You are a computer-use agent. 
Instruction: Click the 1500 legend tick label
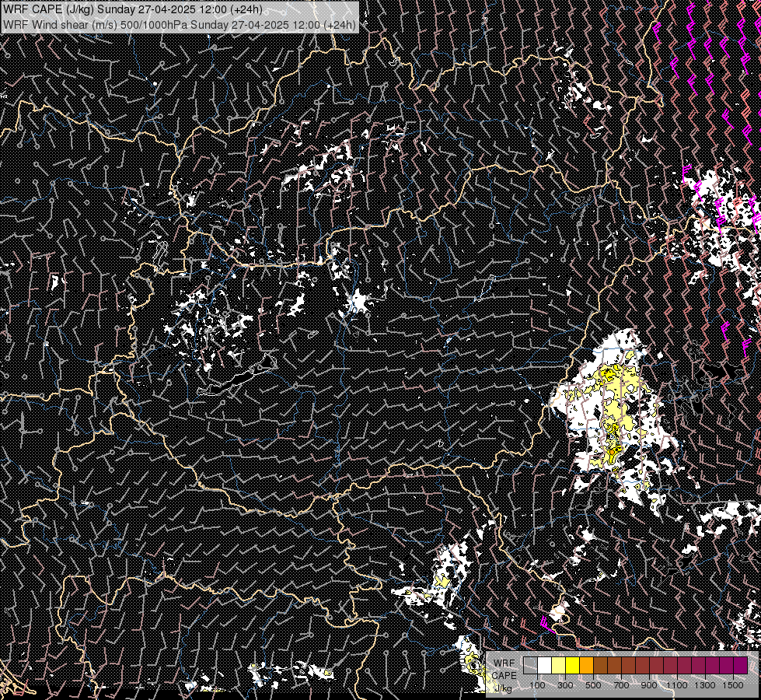[x=733, y=685]
